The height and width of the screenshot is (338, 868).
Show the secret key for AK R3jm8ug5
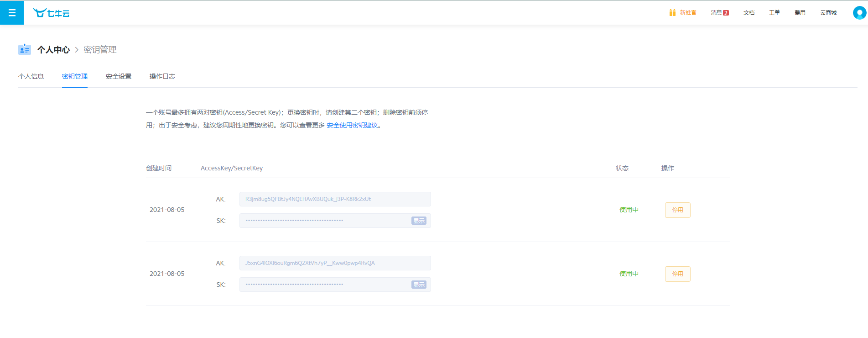419,221
